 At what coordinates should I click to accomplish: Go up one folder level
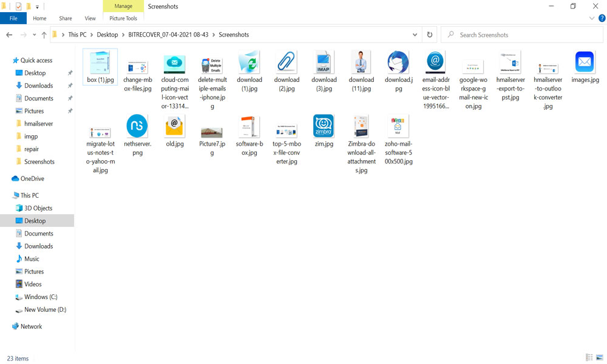coord(44,35)
